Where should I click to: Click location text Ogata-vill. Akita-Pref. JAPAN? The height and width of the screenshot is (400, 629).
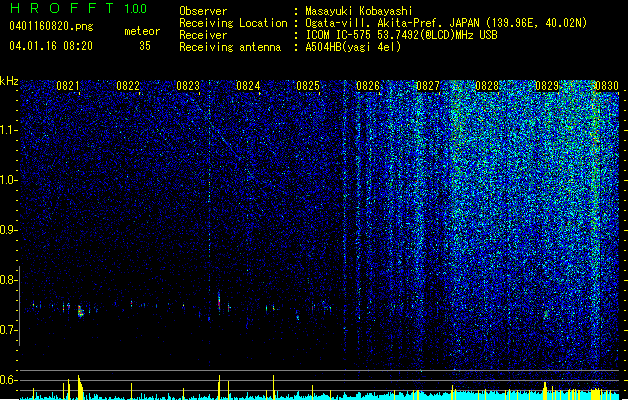point(392,23)
